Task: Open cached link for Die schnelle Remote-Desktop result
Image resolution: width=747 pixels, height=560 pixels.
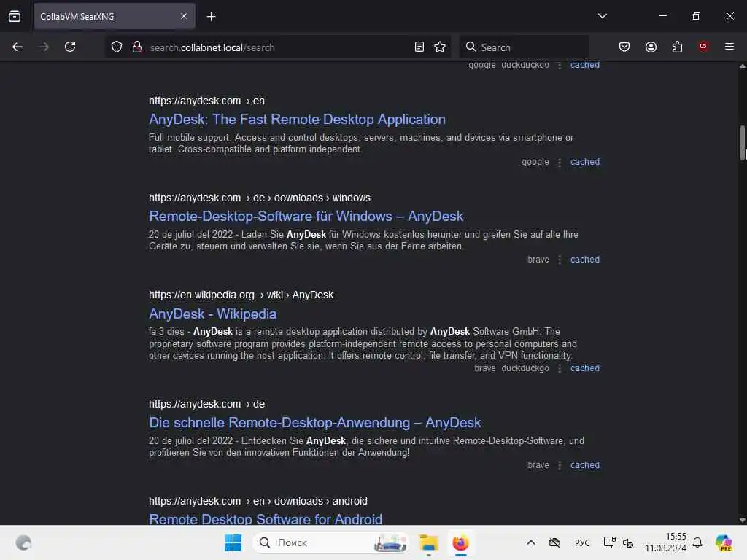Action: click(x=585, y=465)
